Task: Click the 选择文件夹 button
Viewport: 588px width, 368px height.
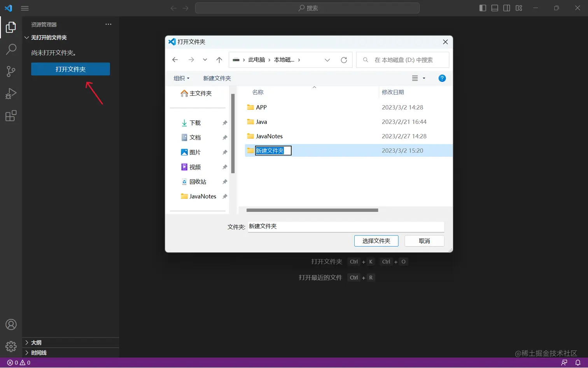Action: (376, 241)
